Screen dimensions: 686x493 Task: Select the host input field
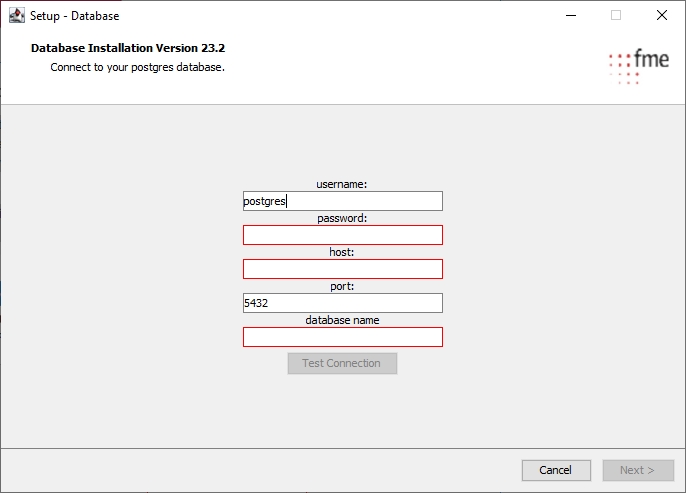(342, 269)
